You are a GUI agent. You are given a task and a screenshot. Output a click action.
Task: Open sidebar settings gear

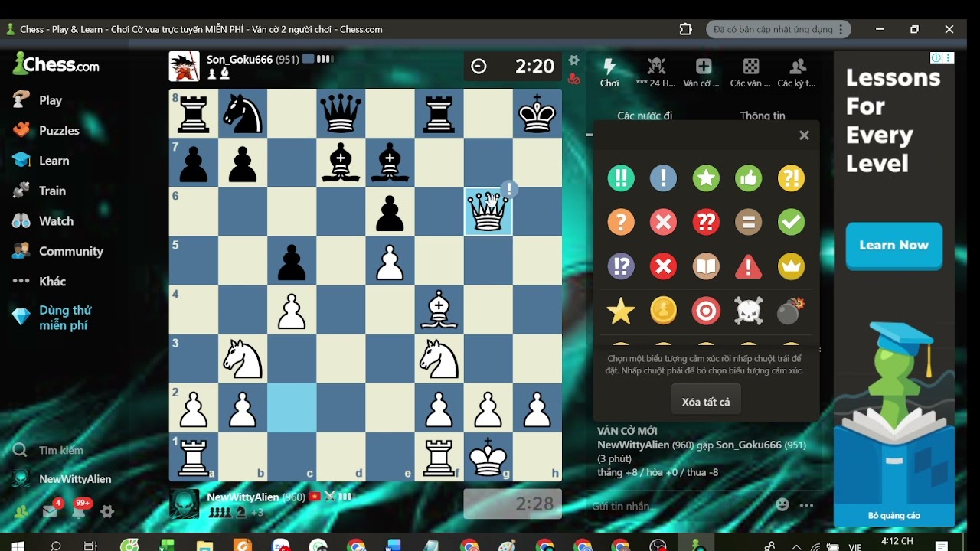point(107,511)
